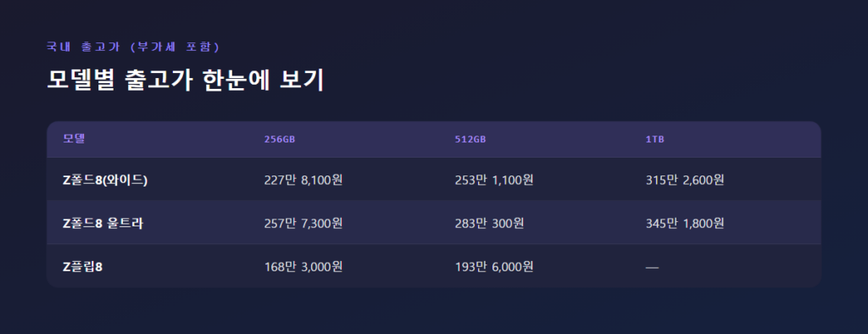Select the 253만 1,100원 price cell

pos(494,180)
